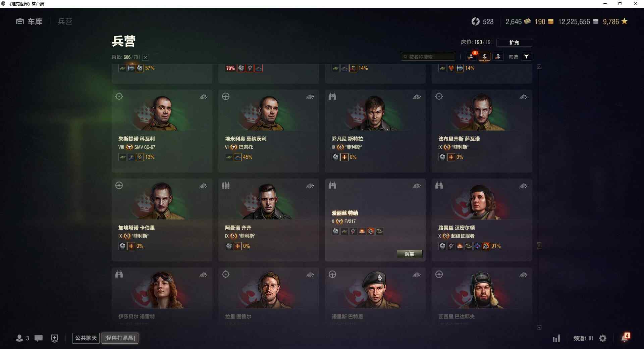This screenshot has height=349, width=644.
Task: Click 解雇 on 爱丽丝 特纳's card
Action: (x=409, y=254)
